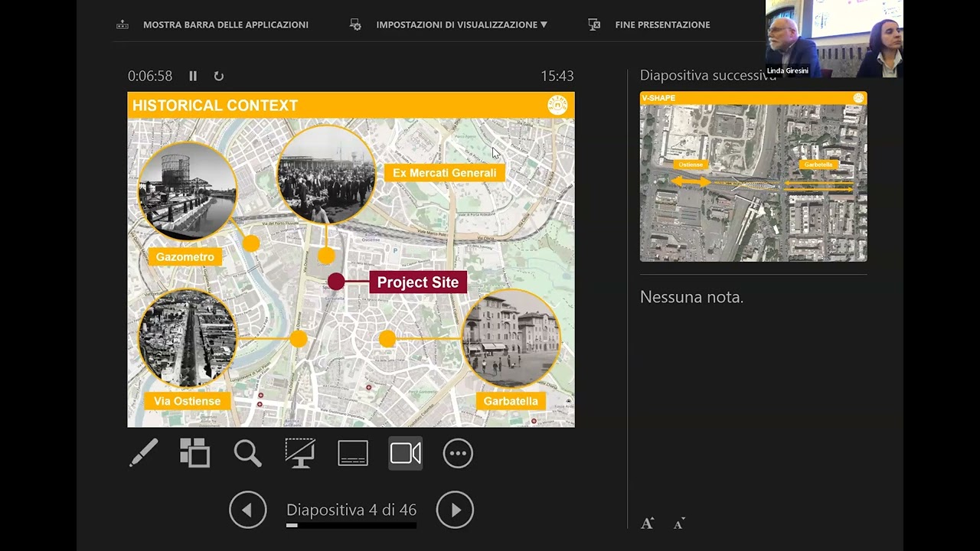
Task: Click the V-Shape next slide thumbnail
Action: click(753, 177)
